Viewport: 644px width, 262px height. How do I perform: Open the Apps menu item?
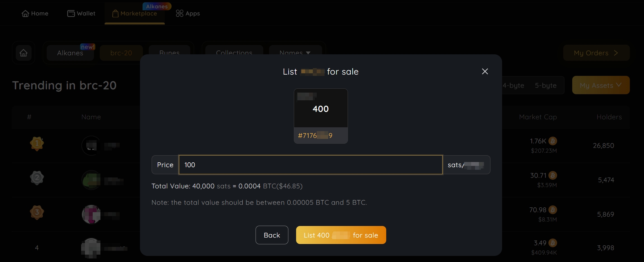[x=188, y=14]
